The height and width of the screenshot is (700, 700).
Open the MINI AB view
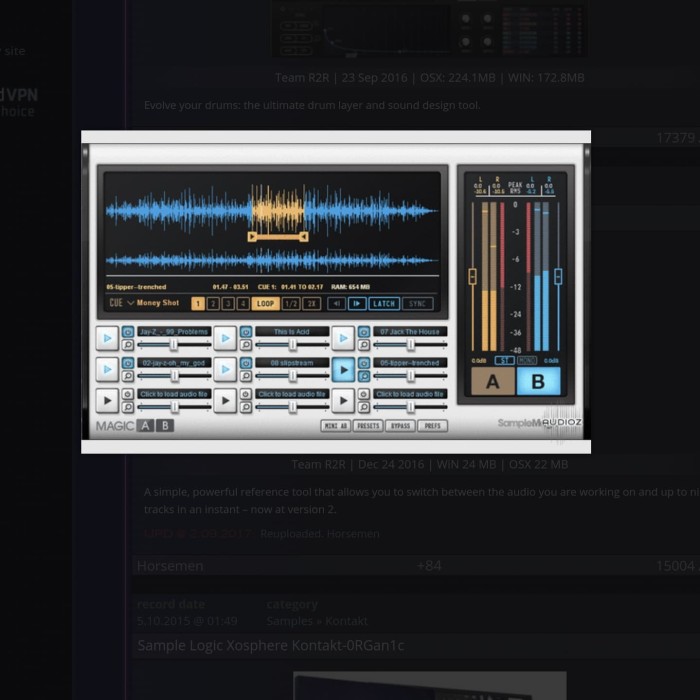[x=336, y=426]
